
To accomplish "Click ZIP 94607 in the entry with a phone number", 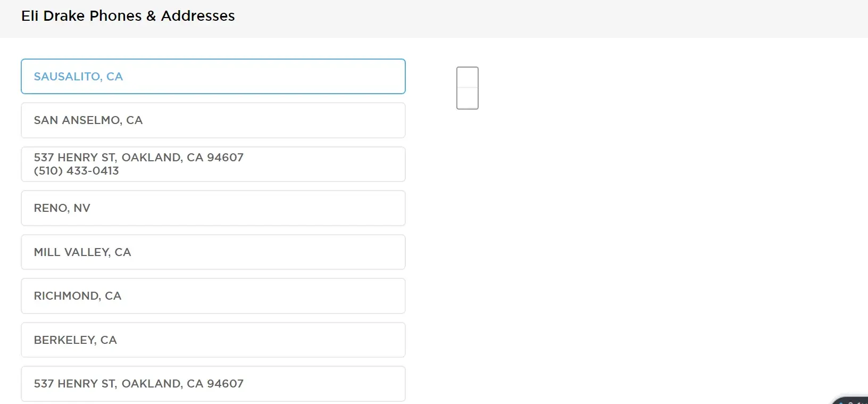I will (x=226, y=158).
